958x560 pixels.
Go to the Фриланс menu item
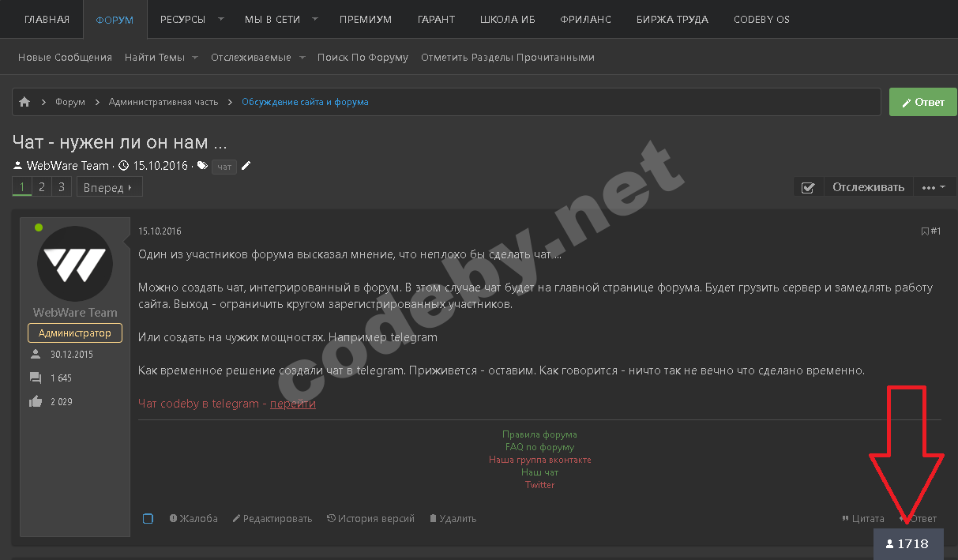tap(585, 19)
